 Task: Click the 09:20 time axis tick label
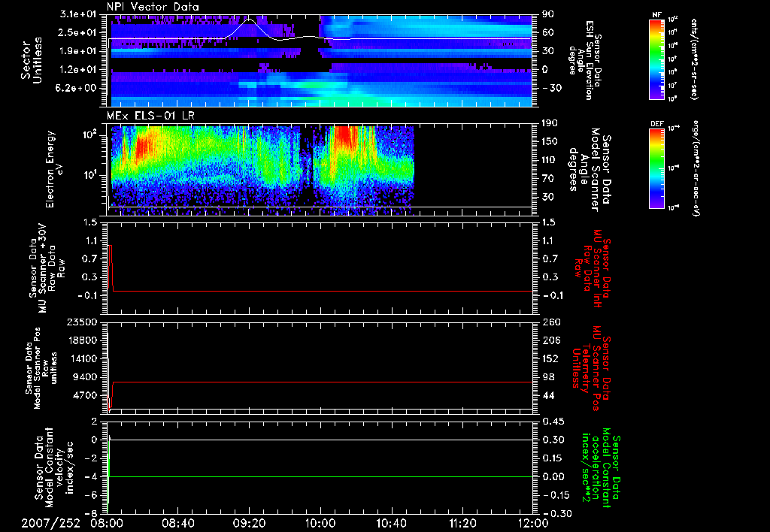250,522
